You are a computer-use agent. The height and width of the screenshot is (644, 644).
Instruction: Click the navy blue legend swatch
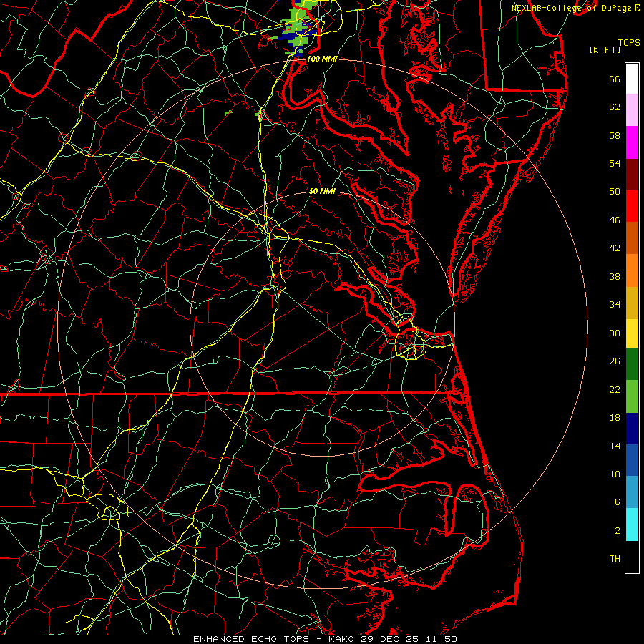632,429
